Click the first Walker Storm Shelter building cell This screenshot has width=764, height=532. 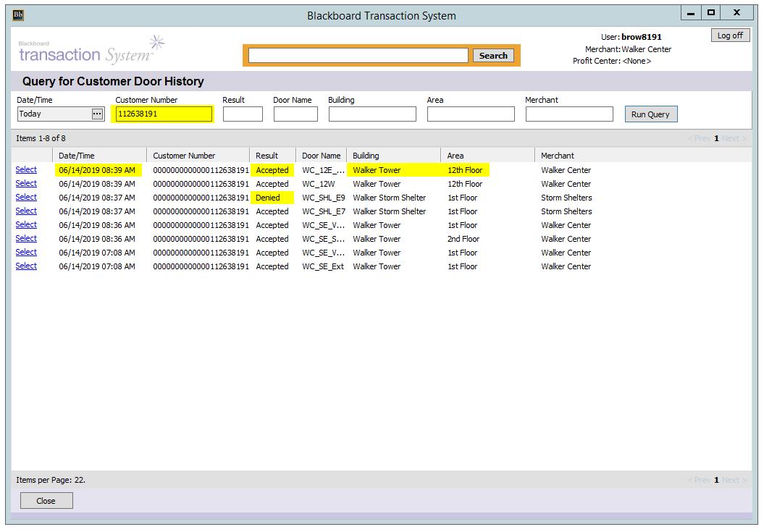click(x=390, y=198)
